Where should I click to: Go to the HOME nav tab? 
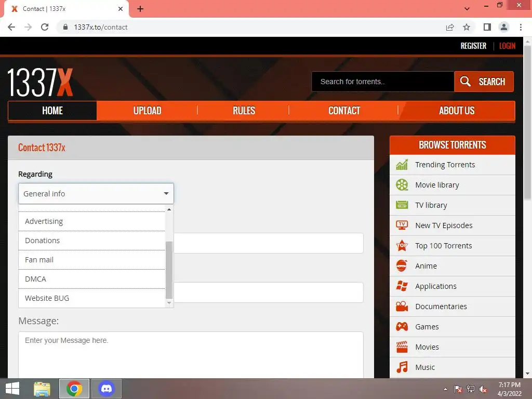point(52,111)
